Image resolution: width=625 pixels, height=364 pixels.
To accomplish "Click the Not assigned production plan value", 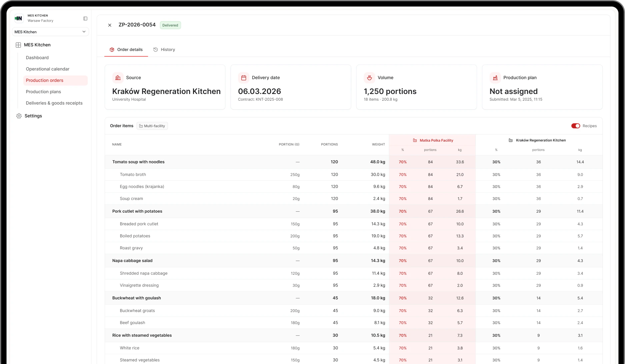I will [513, 91].
